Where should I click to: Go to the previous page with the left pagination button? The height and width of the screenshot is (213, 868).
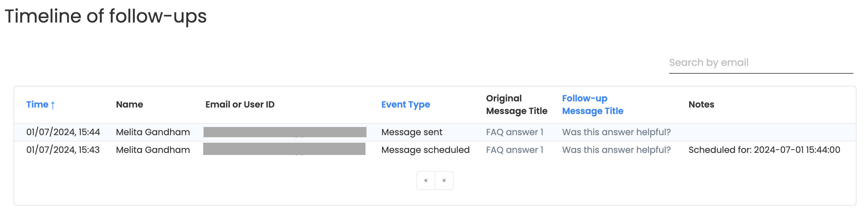pos(426,180)
